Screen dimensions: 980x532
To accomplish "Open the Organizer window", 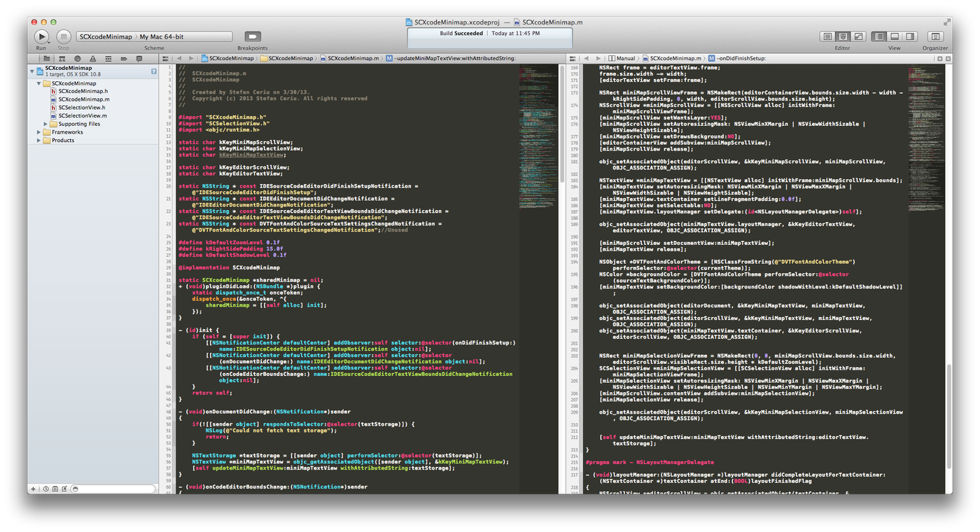I will (934, 36).
